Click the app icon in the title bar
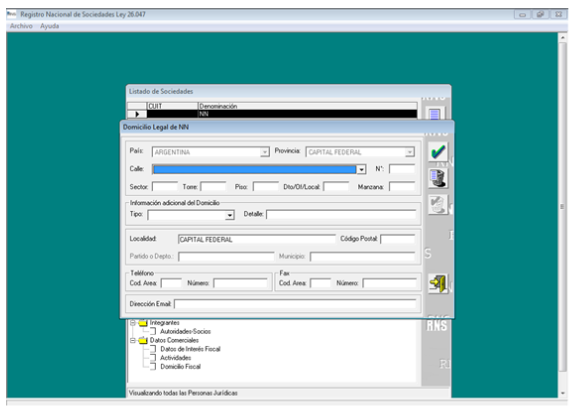Viewport: 583px width, 410px height. 12,14
